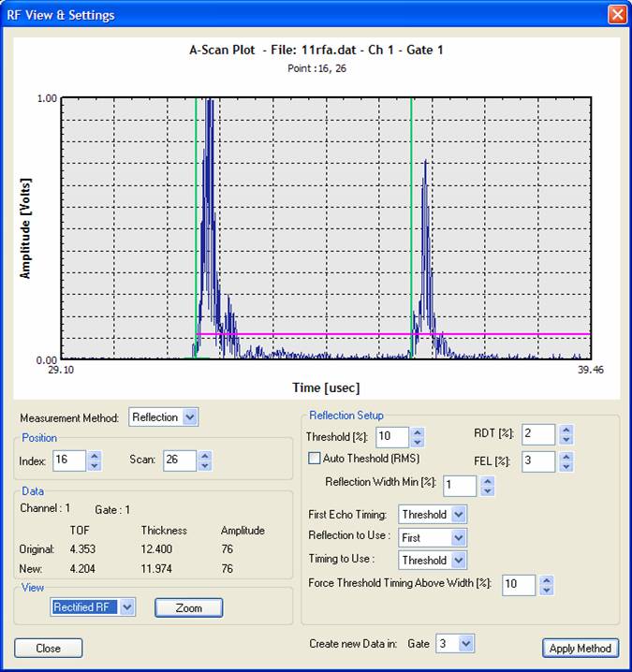632x672 pixels.
Task: Click into the Index input field
Action: (x=68, y=460)
